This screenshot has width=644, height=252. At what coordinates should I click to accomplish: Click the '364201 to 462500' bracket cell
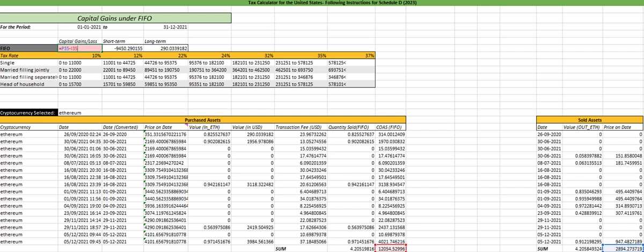click(253, 70)
